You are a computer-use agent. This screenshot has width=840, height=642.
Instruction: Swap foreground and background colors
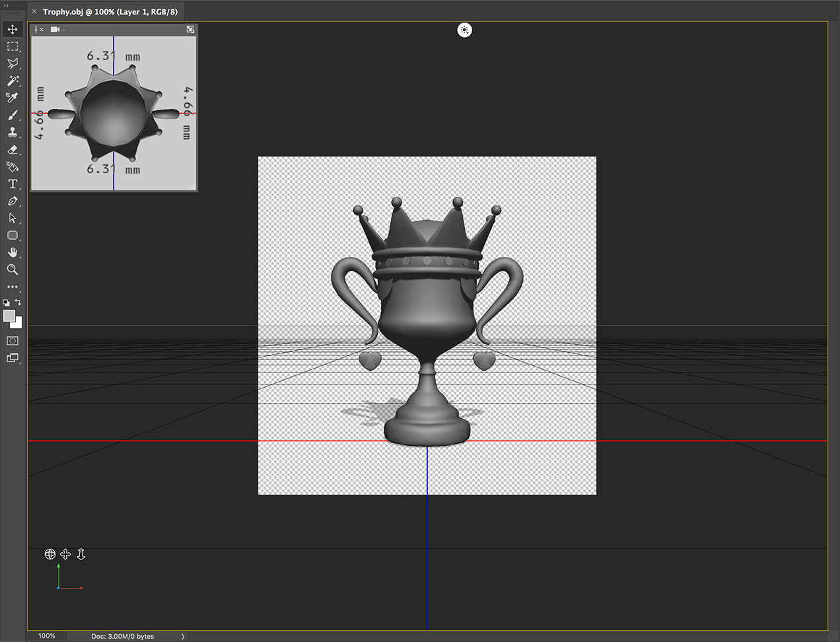[x=18, y=302]
